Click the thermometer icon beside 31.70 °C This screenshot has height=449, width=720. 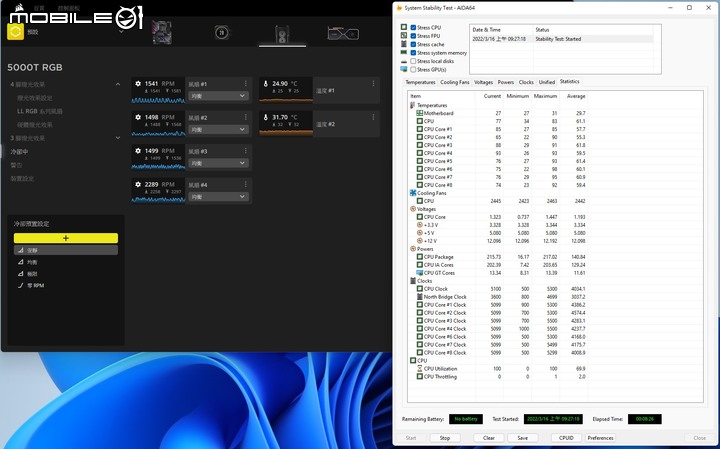tap(265, 117)
